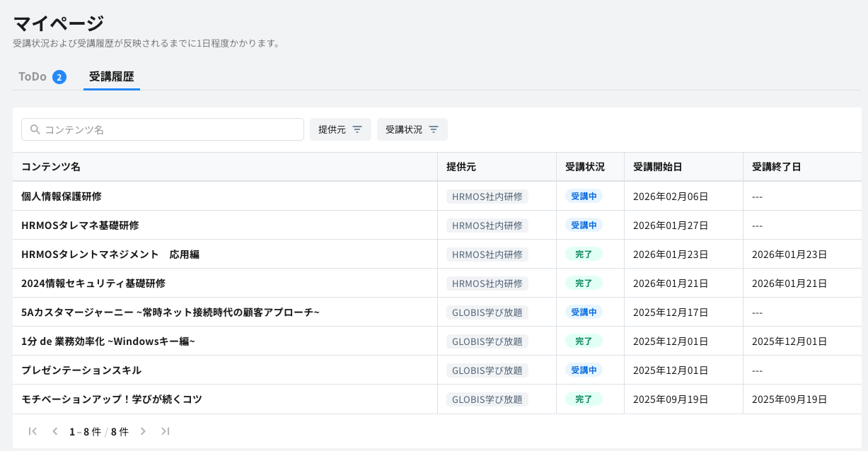Click the next page arrow

pos(143,431)
